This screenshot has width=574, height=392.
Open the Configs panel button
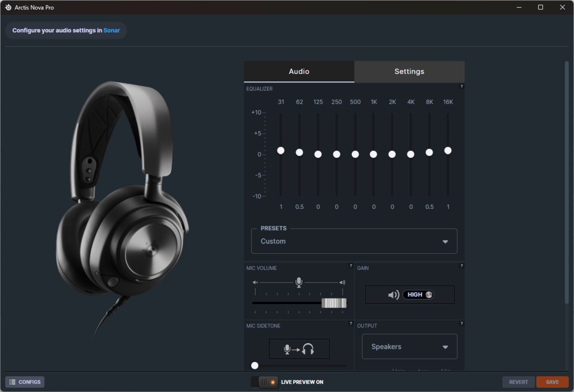click(x=25, y=382)
